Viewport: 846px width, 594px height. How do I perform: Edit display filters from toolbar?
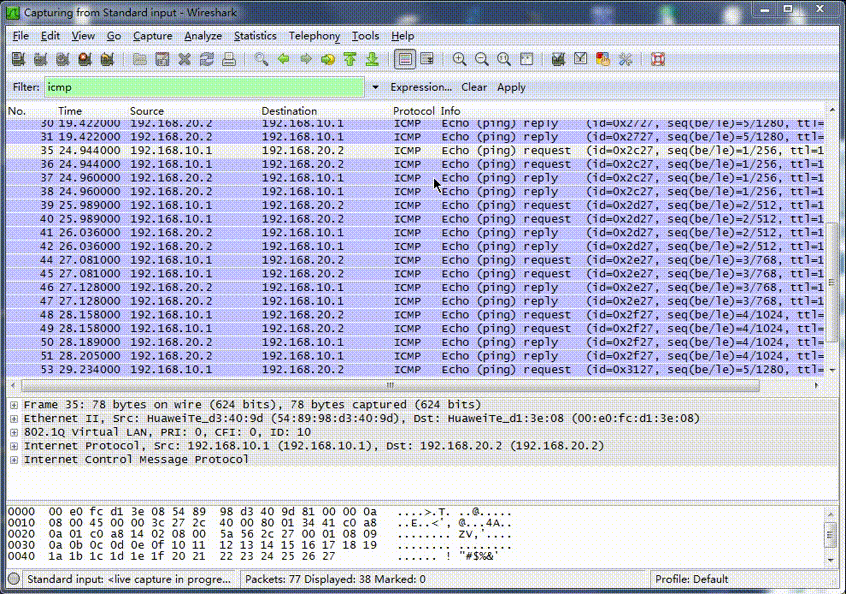pos(581,59)
